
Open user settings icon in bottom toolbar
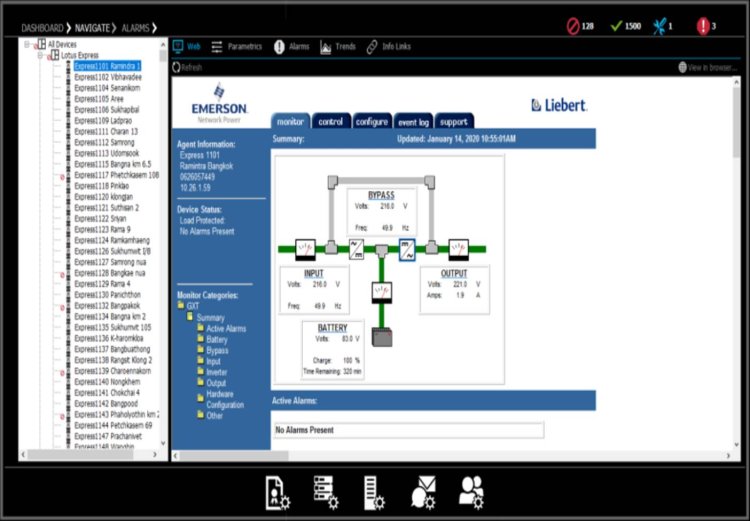tap(277, 491)
